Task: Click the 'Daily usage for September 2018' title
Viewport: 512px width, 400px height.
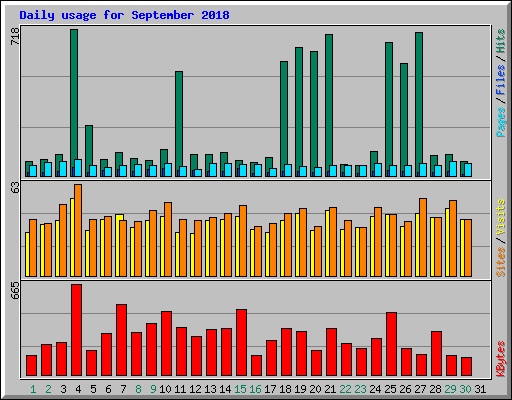Action: [124, 15]
